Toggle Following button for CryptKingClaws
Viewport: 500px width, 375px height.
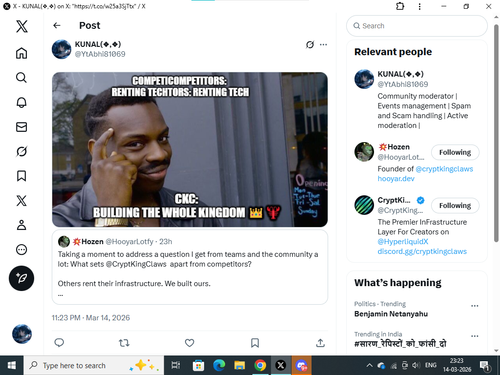click(455, 205)
